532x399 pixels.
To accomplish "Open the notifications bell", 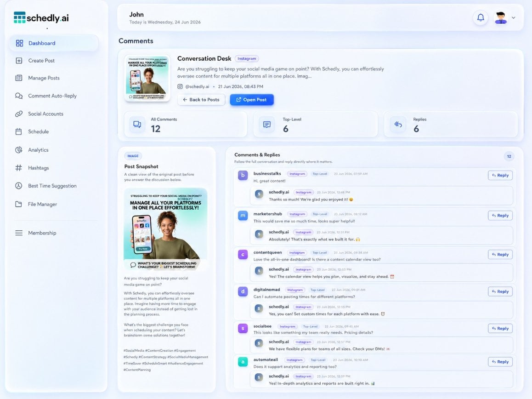I will (x=481, y=17).
